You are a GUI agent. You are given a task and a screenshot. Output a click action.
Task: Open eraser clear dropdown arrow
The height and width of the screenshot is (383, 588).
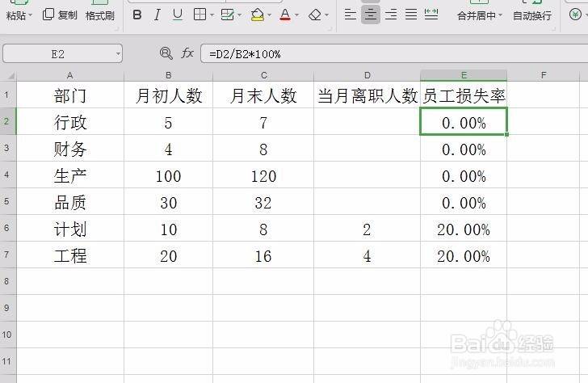coord(326,15)
